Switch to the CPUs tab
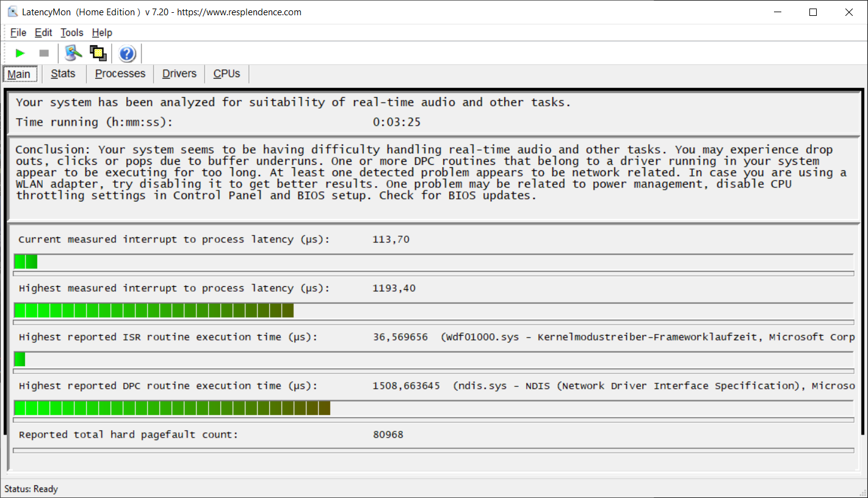Image resolution: width=868 pixels, height=498 pixels. (x=226, y=74)
